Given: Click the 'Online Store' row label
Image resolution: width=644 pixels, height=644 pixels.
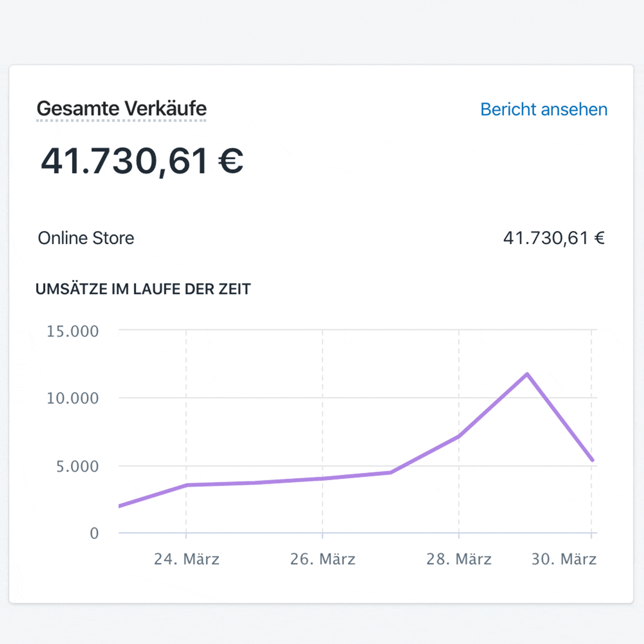Looking at the screenshot, I should (x=86, y=238).
